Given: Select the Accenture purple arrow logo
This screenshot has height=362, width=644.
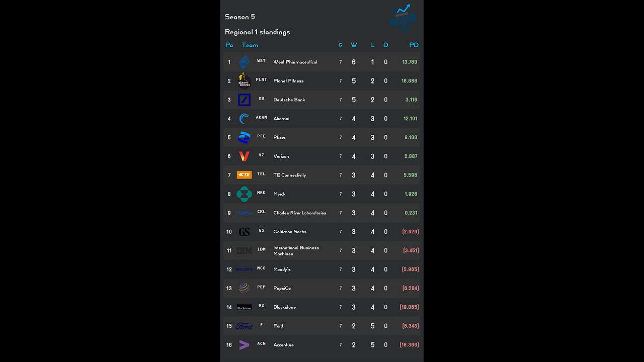Looking at the screenshot, I should click(244, 345).
